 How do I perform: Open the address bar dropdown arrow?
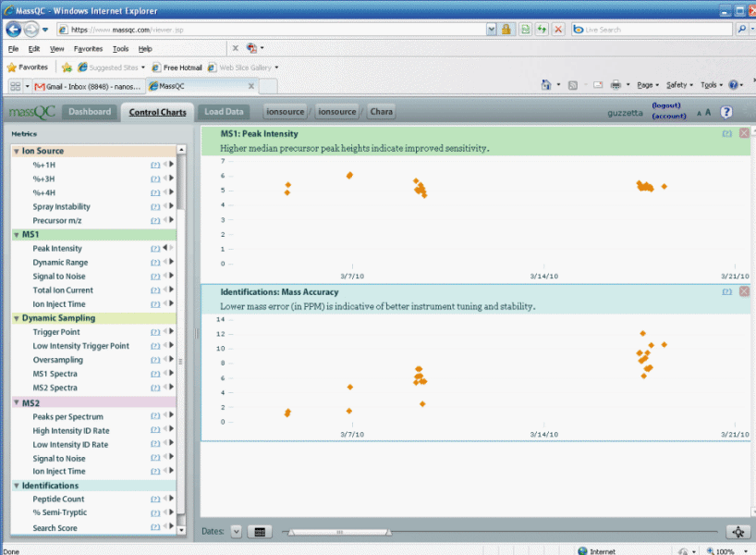491,30
